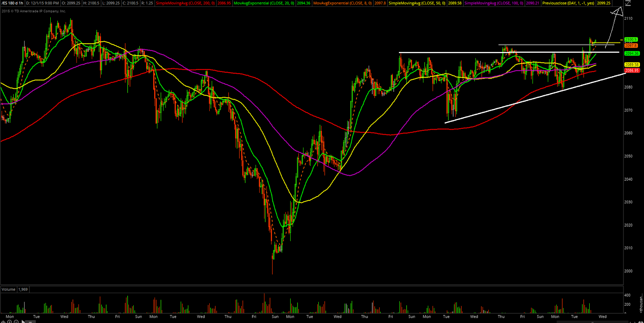
Task: Select the SimpleMovingAvg (CLOSE, 200, 0) study label
Action: point(186,3)
